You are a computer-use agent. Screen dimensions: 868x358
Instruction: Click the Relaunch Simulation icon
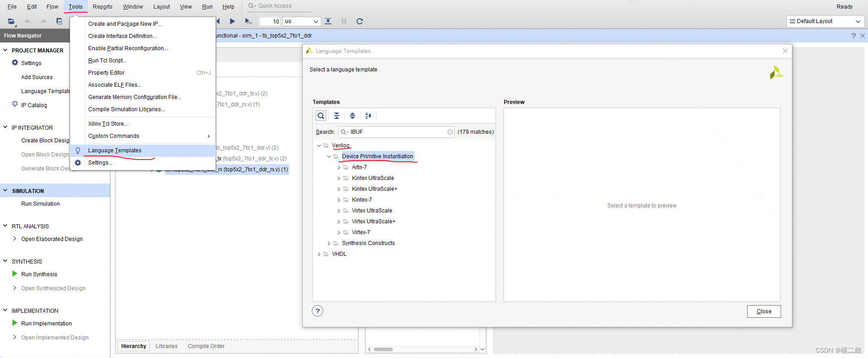(x=360, y=21)
